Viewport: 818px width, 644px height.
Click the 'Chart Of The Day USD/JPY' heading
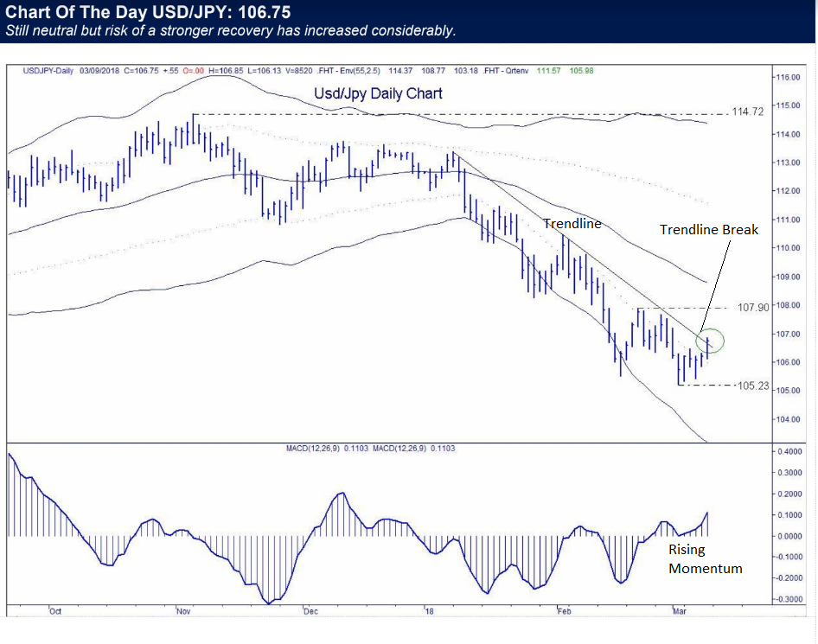point(148,12)
